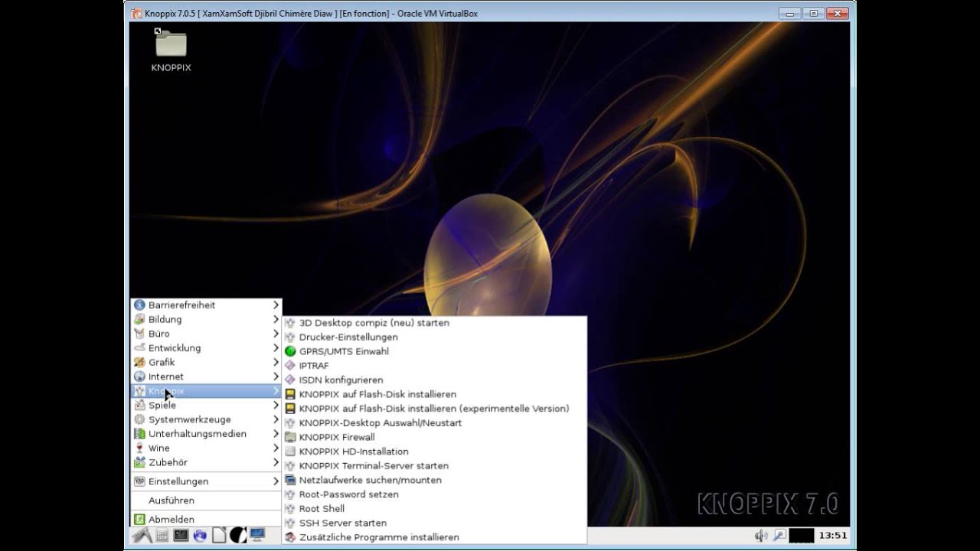This screenshot has height=551, width=980.
Task: Open Root Shell
Action: pyautogui.click(x=434, y=508)
